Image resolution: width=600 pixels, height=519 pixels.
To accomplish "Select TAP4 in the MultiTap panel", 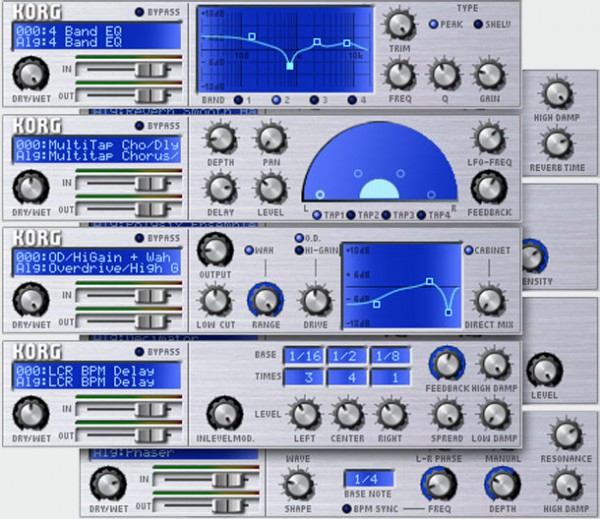I will 421,215.
